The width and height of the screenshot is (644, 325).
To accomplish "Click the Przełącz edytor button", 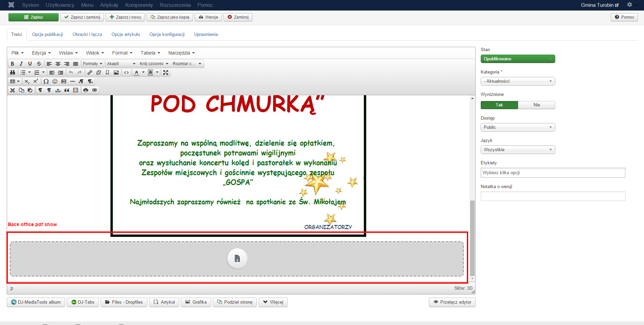I will point(452,302).
